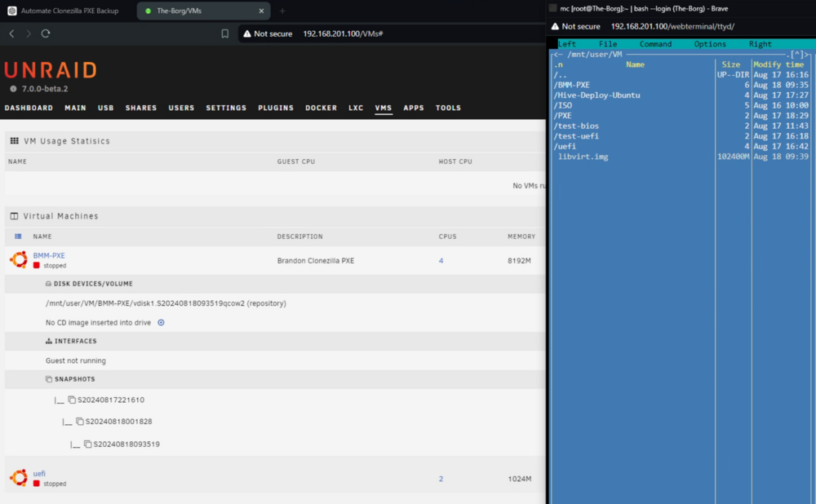The image size is (816, 504).
Task: Click the uefi VM name link
Action: coord(39,473)
